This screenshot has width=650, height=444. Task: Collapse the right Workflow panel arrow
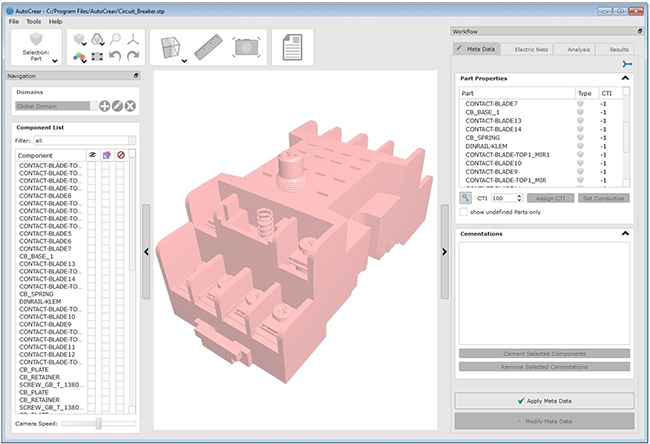(x=444, y=252)
